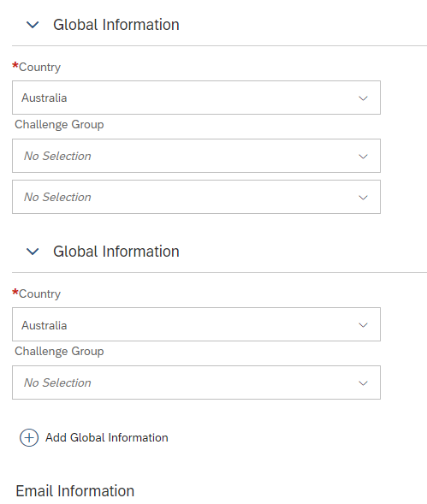Collapse the upper Global Information section chevron
This screenshot has height=504, width=427.
point(33,25)
